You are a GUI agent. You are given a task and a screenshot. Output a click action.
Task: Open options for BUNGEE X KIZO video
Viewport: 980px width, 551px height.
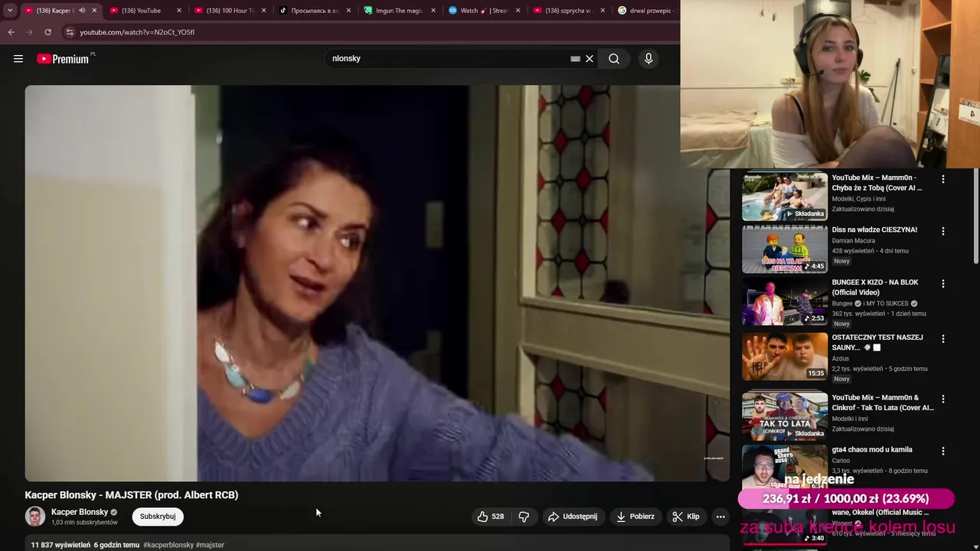tap(943, 284)
